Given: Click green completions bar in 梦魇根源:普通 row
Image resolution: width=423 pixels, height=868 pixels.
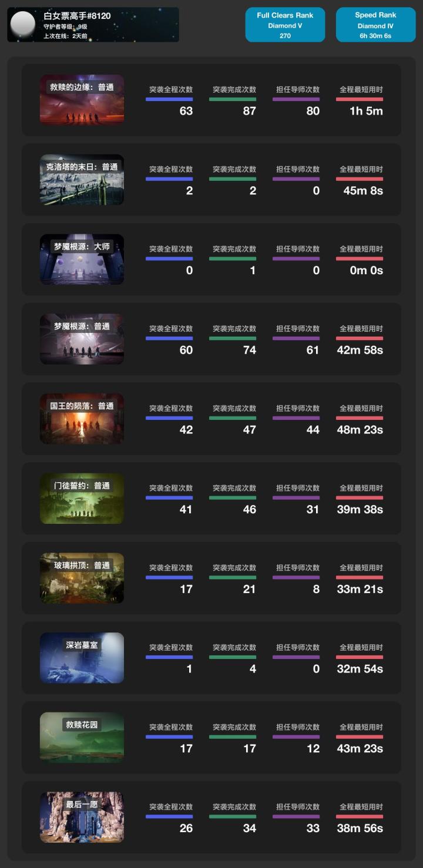Looking at the screenshot, I should click(233, 338).
